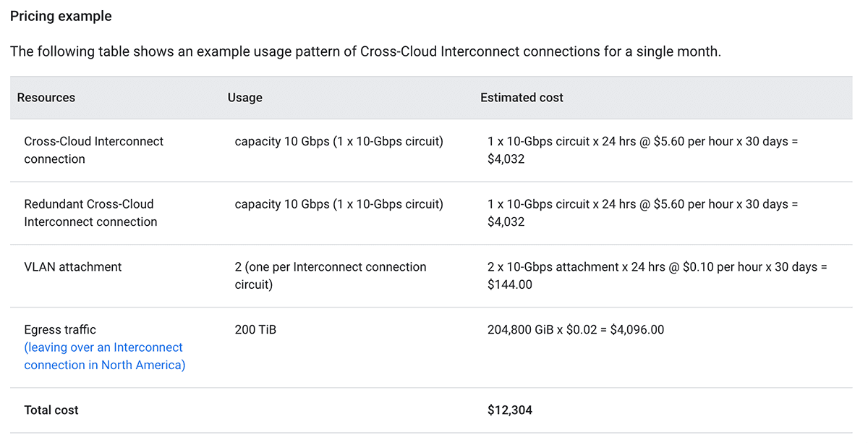Click the first row's $4,032 cost calculation

(642, 150)
